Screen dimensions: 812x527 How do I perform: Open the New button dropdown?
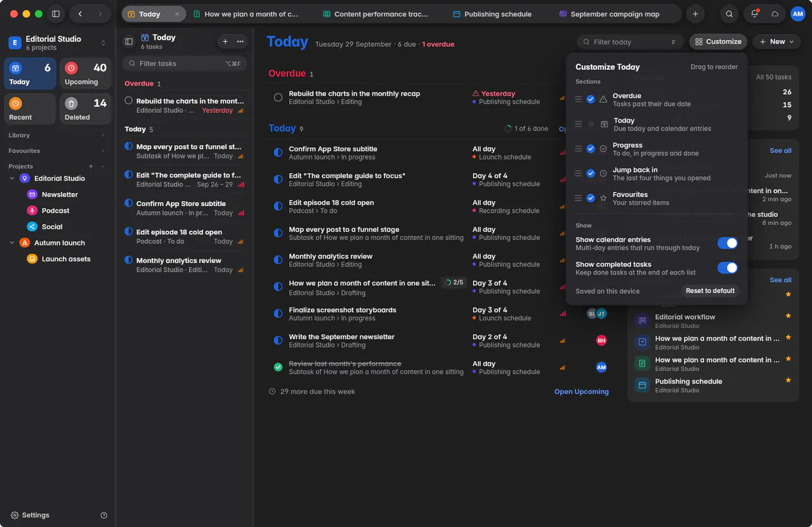tap(777, 42)
